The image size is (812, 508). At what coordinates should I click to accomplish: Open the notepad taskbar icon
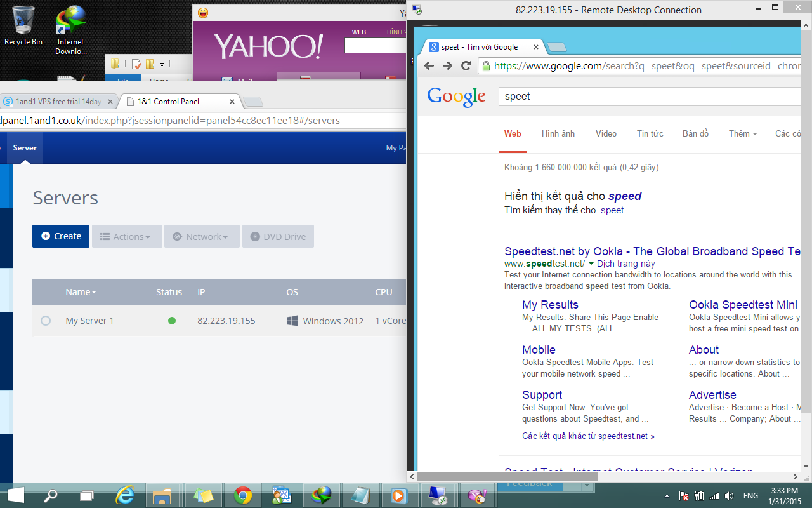coord(360,495)
